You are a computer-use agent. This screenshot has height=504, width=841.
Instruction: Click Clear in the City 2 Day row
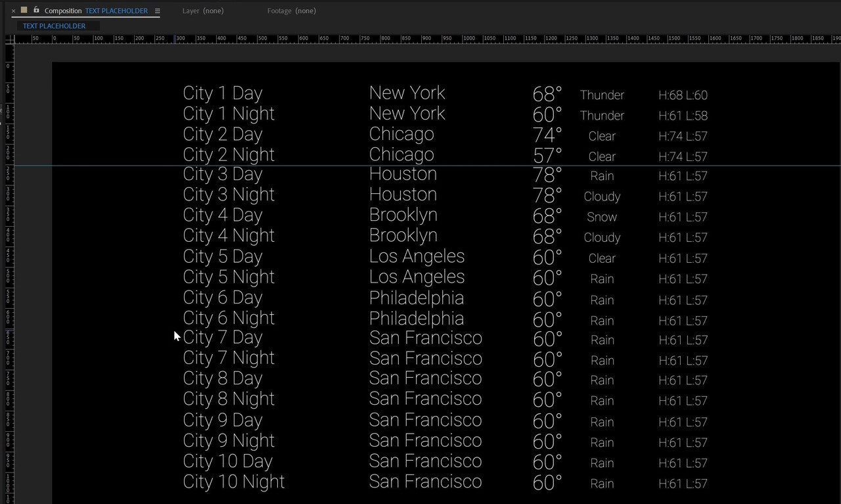pos(602,136)
